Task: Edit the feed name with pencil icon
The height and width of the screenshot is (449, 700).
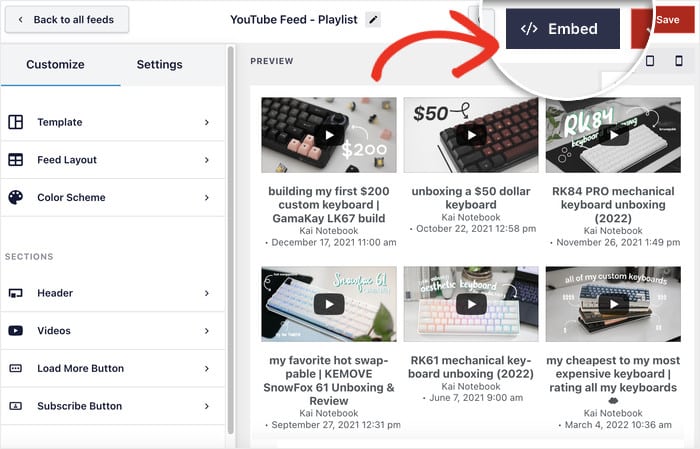Action: coord(373,20)
